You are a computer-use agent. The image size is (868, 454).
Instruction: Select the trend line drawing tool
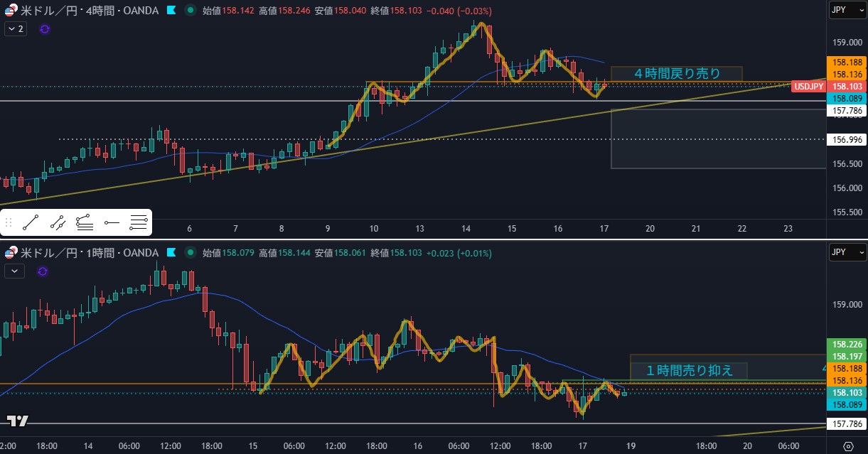click(x=31, y=223)
